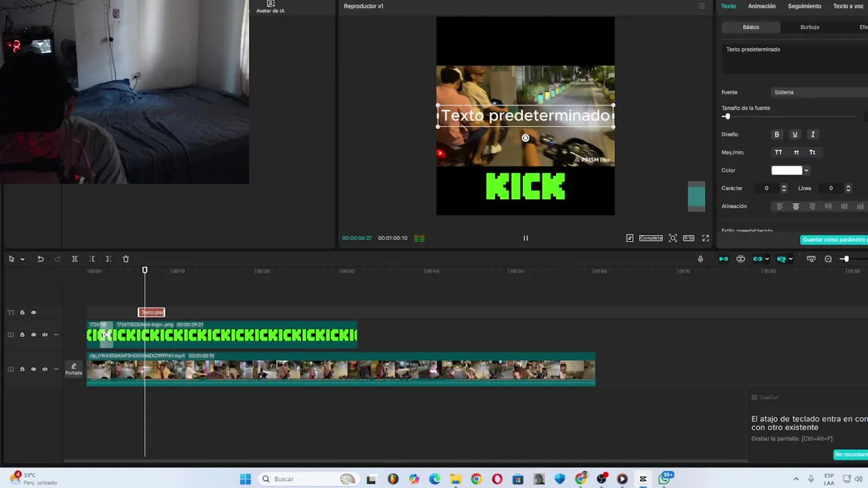The width and height of the screenshot is (868, 488).
Task: Toggle auto snapping in the timeline
Action: 741,259
